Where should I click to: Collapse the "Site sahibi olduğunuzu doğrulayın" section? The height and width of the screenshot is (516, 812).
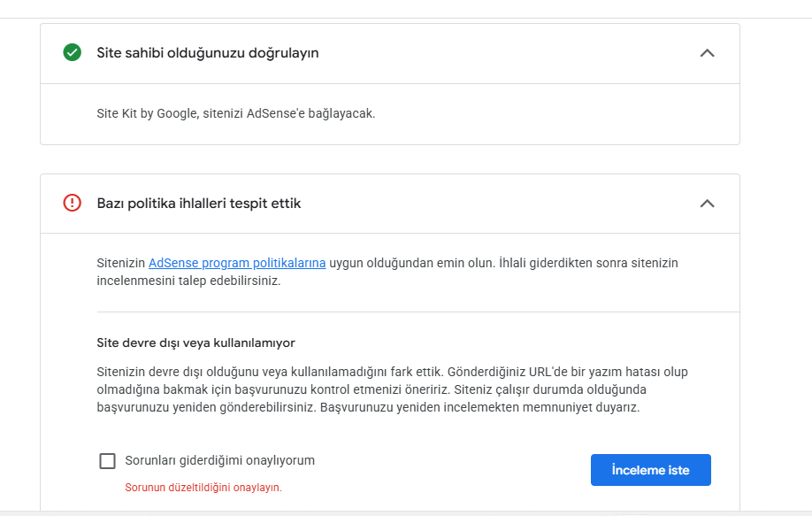coord(707,53)
